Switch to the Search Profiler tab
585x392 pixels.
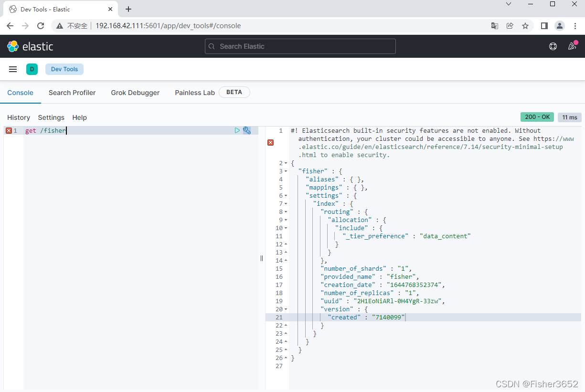(72, 93)
